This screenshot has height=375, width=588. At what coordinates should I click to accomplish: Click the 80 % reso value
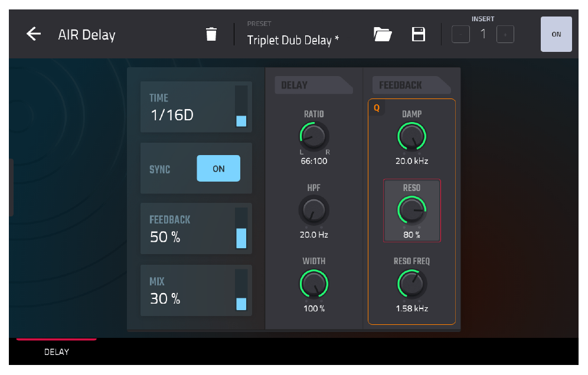pos(411,235)
